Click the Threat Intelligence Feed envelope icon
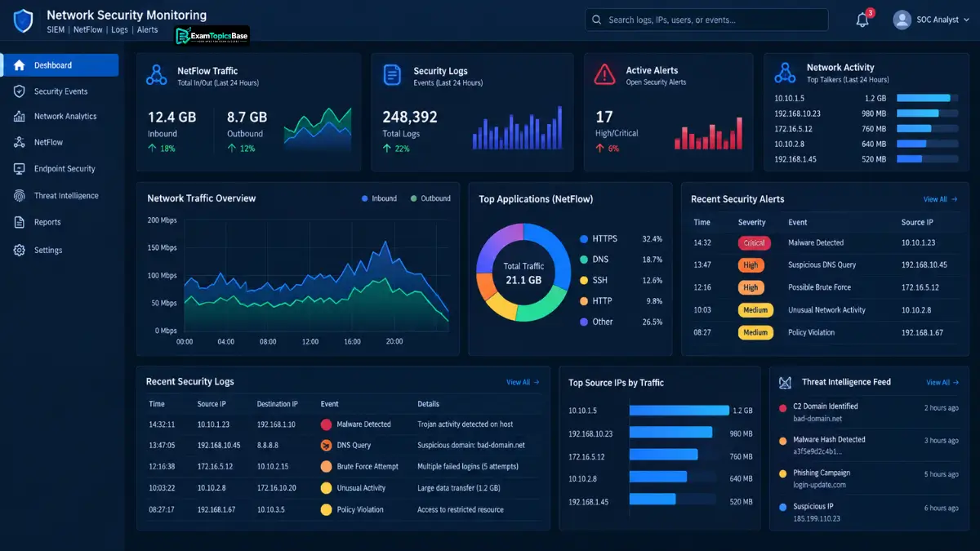 click(785, 382)
